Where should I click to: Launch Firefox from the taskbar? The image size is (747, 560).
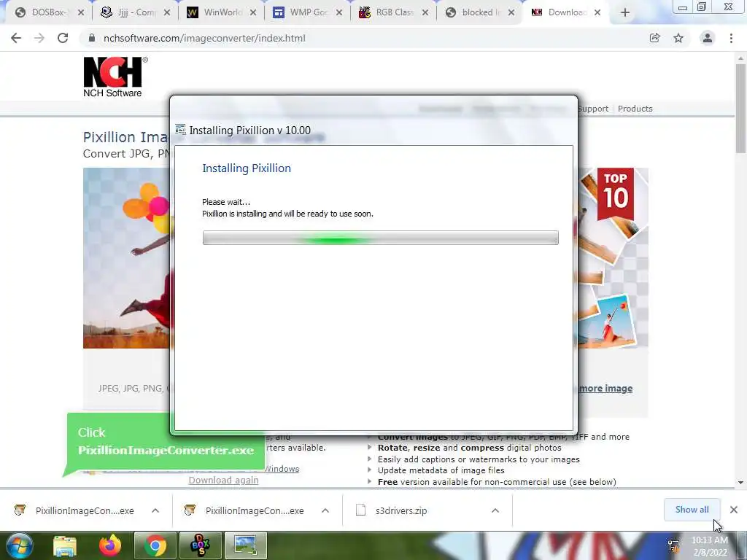(x=110, y=545)
